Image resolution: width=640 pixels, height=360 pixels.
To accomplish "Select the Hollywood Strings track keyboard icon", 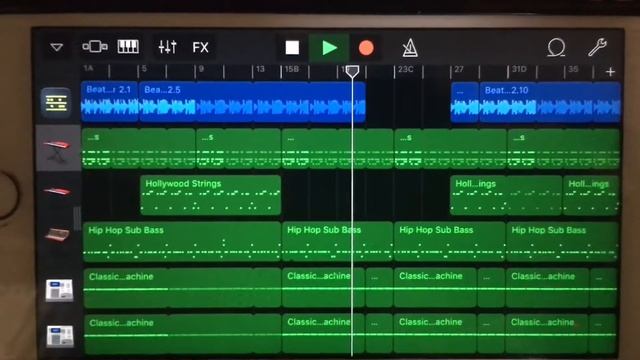I will click(x=57, y=191).
